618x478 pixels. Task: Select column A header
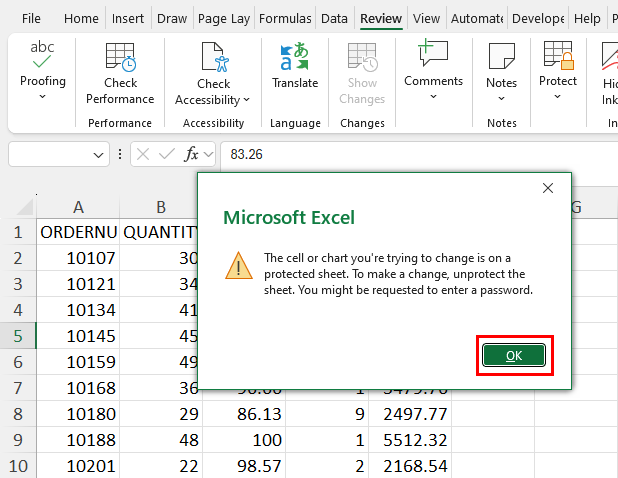78,207
